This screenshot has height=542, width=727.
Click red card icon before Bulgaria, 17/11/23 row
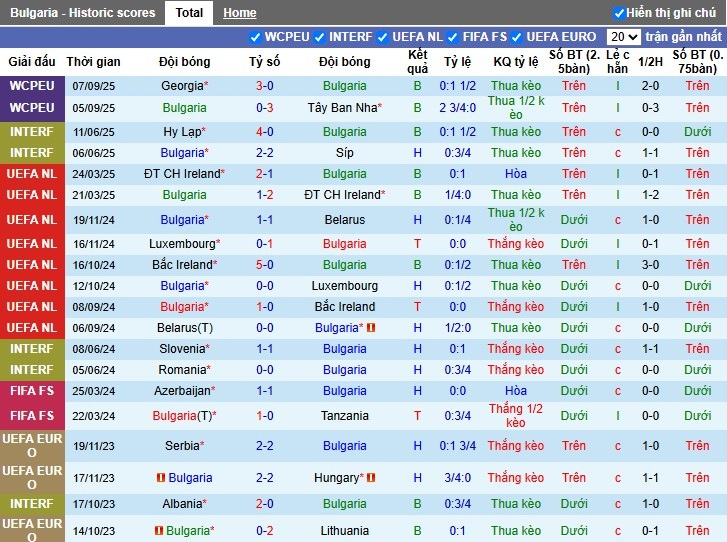(160, 478)
